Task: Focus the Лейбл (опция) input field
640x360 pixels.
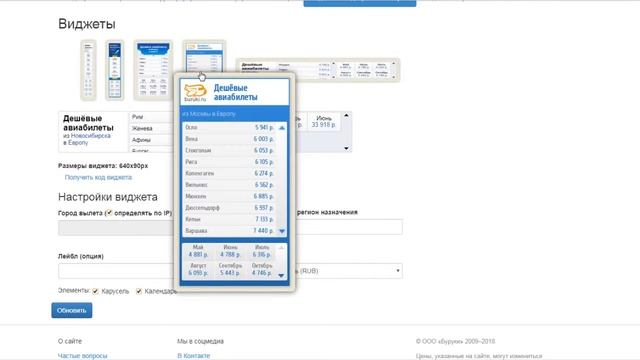Action: (x=116, y=271)
